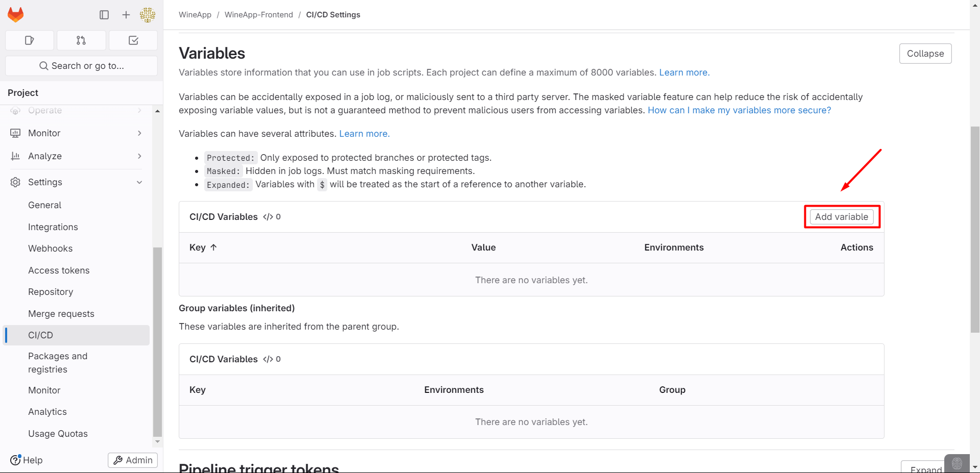The height and width of the screenshot is (473, 980).
Task: Open Repository settings item
Action: [x=51, y=292]
